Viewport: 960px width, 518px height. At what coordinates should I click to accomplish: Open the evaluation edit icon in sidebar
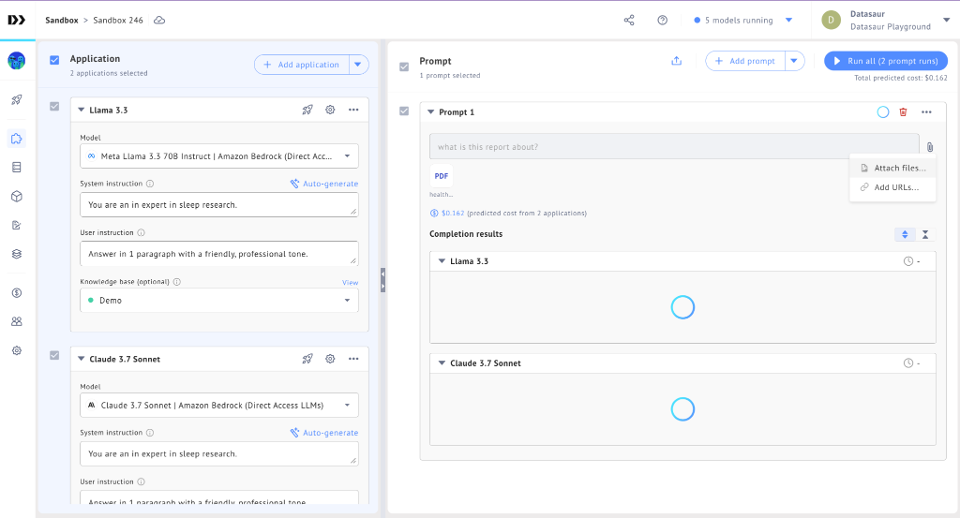click(17, 225)
